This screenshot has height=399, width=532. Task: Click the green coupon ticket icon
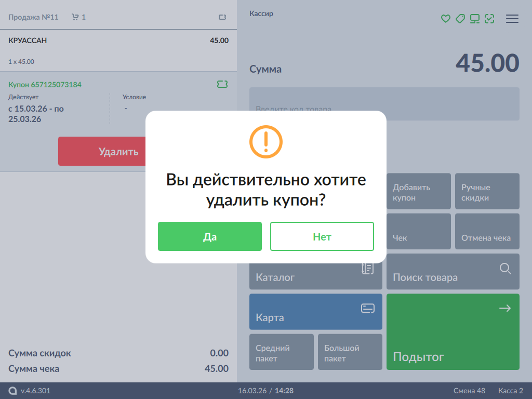(222, 84)
